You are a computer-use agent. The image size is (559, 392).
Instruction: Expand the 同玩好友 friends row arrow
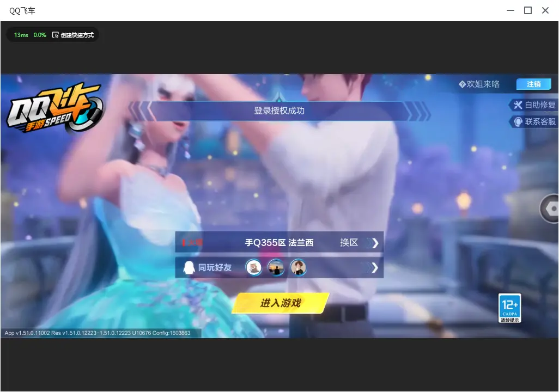click(x=374, y=268)
